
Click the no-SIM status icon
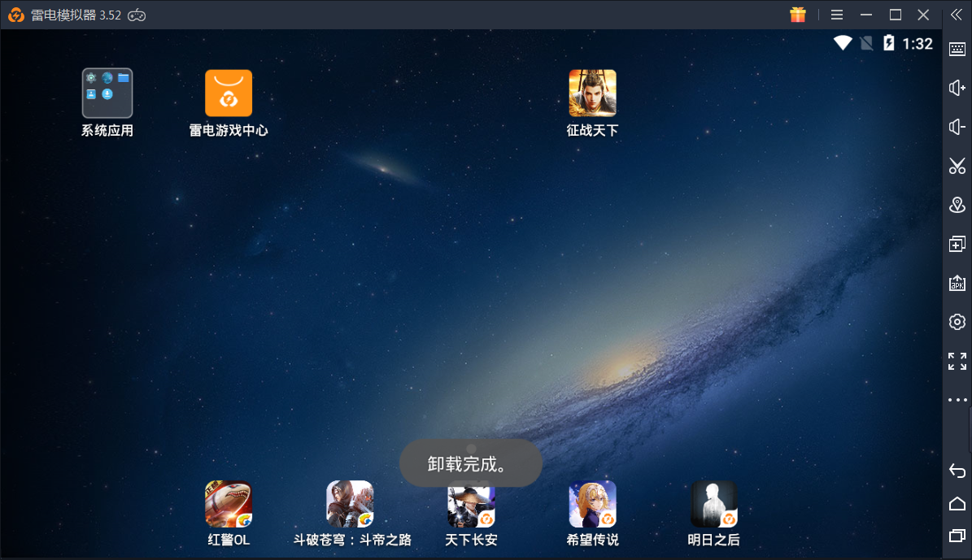click(x=866, y=43)
